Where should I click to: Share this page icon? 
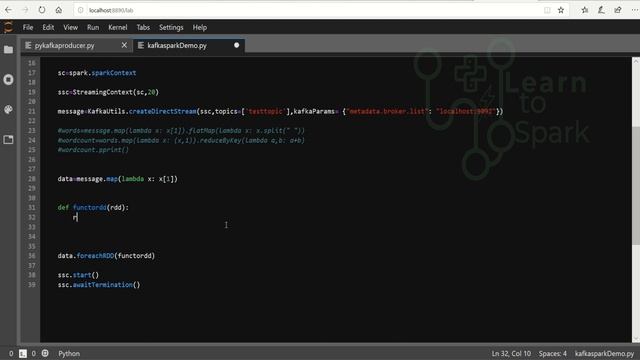[x=618, y=10]
